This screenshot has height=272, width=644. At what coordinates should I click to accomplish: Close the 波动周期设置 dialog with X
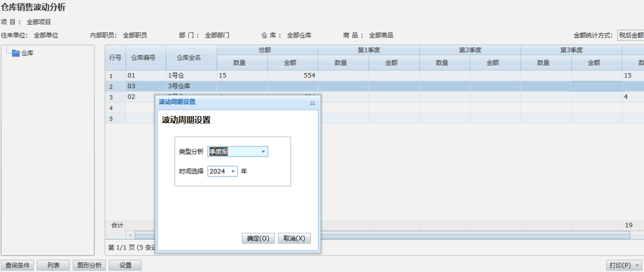(313, 102)
